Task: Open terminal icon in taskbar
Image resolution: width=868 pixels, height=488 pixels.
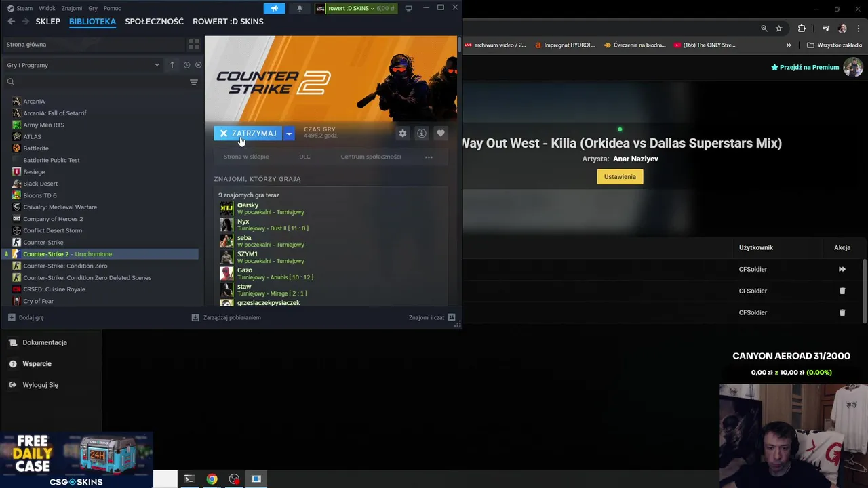Action: point(189,479)
